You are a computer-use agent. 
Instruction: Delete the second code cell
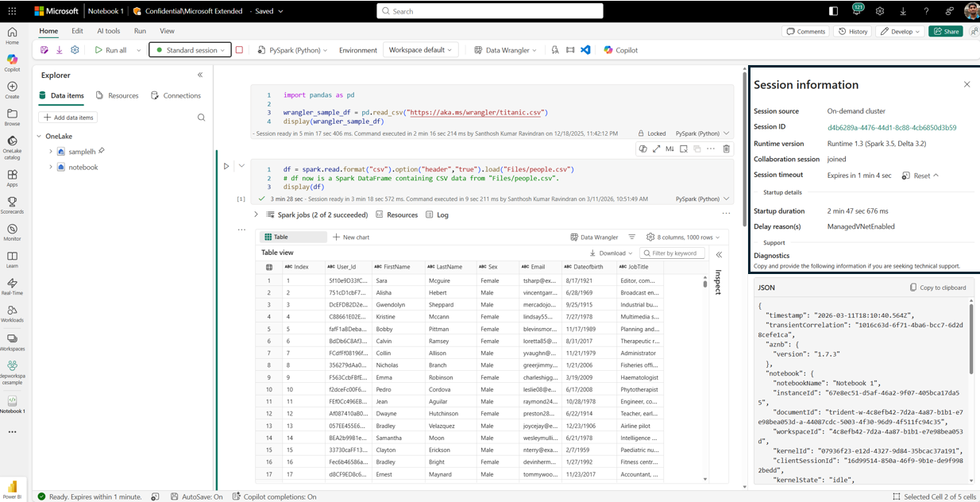[726, 149]
